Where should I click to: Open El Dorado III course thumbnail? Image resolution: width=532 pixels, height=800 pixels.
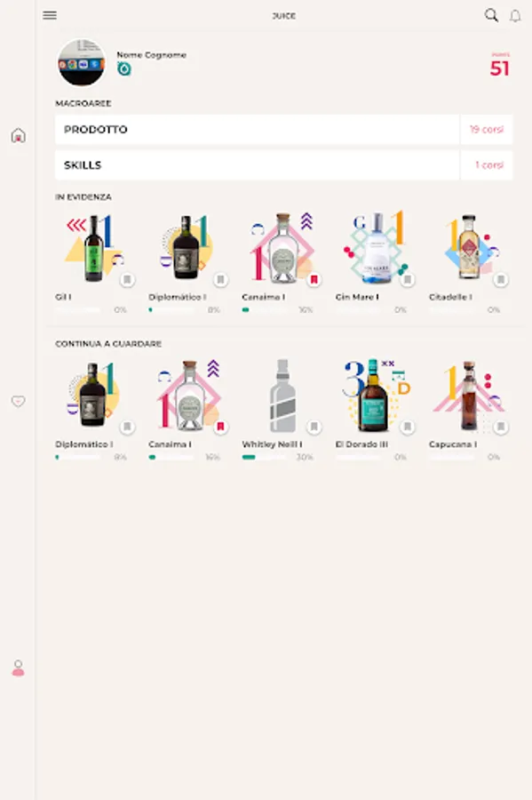pos(375,396)
